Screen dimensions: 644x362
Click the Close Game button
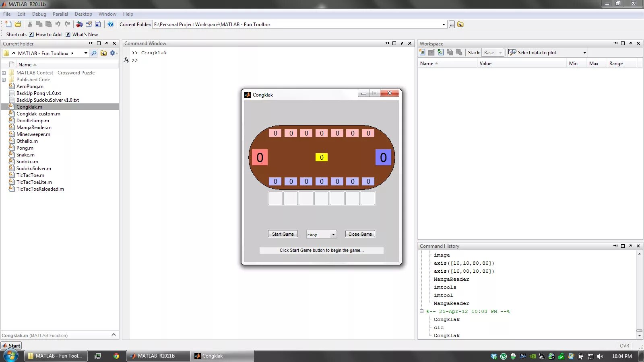pos(360,234)
